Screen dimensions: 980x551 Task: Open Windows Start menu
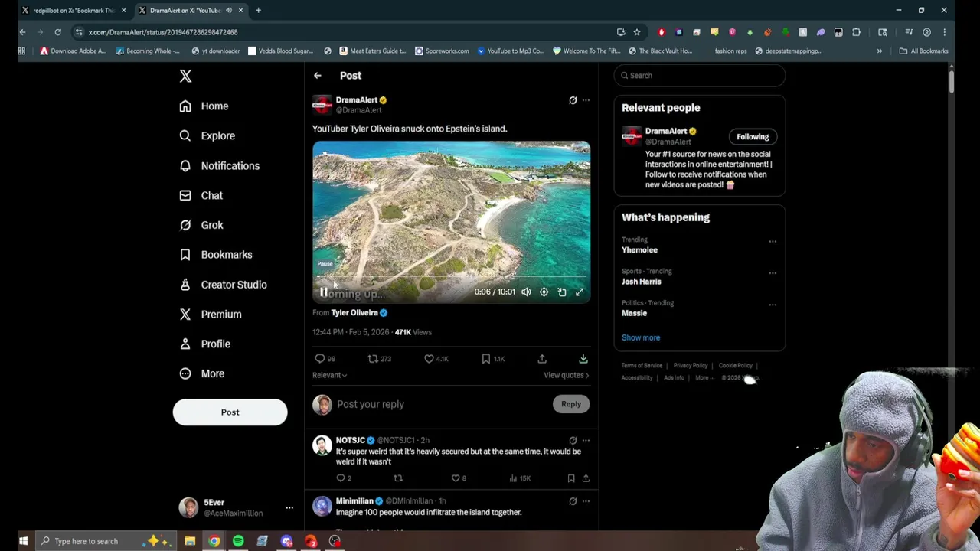tap(23, 541)
